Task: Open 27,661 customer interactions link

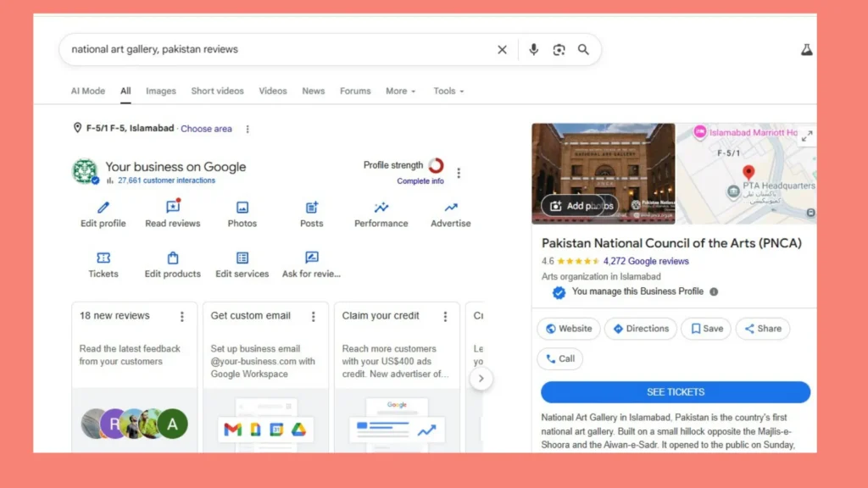Action: pos(167,180)
